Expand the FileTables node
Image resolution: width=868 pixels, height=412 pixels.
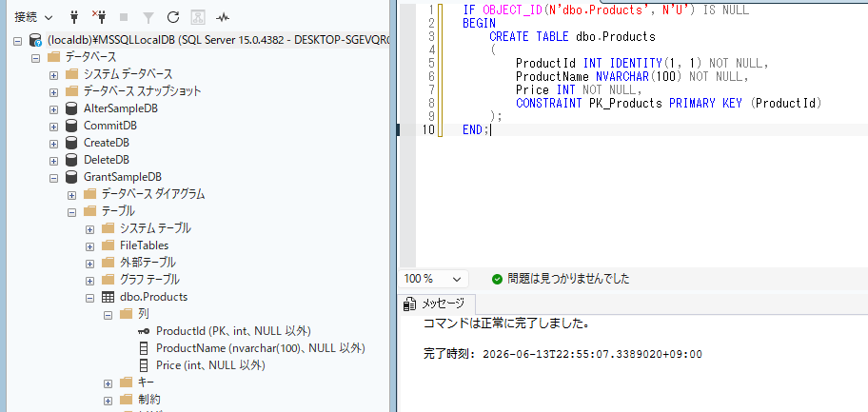(89, 246)
